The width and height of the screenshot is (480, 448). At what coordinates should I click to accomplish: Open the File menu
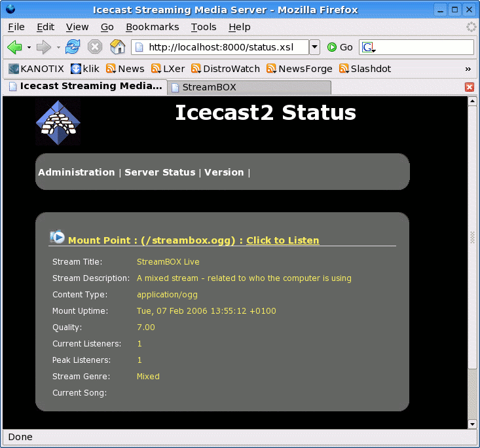pyautogui.click(x=16, y=27)
